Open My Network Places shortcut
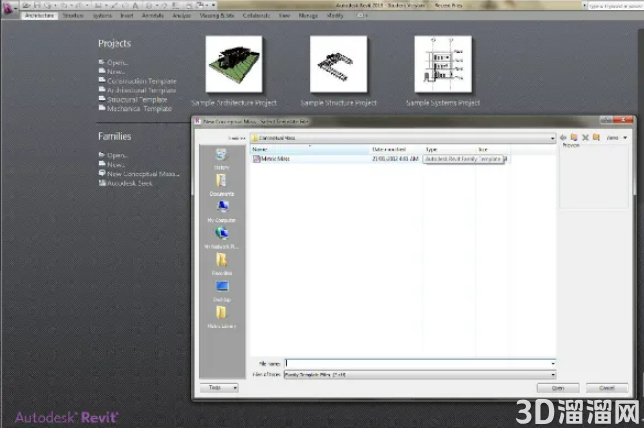Viewport: 644px width, 428px height. (x=222, y=238)
